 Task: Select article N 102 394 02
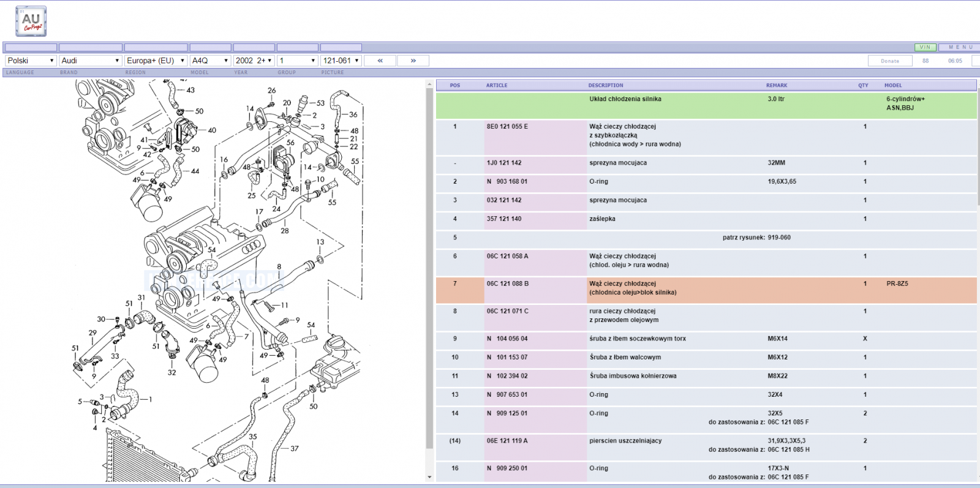[507, 376]
